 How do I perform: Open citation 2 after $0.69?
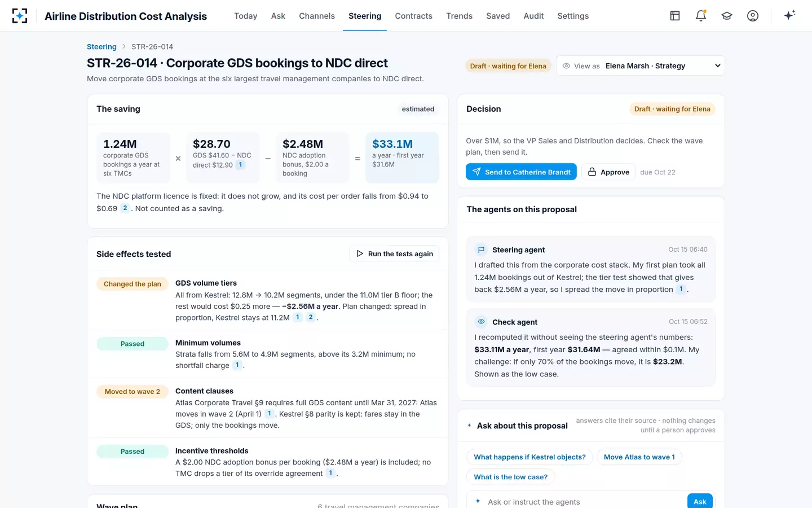125,208
